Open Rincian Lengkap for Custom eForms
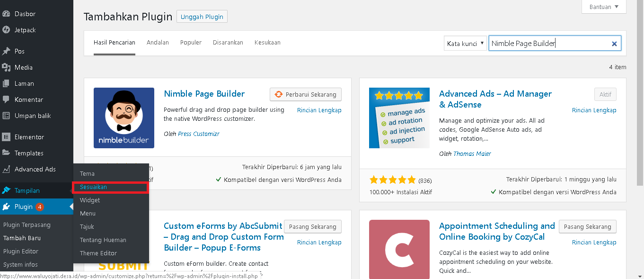 pyautogui.click(x=319, y=242)
